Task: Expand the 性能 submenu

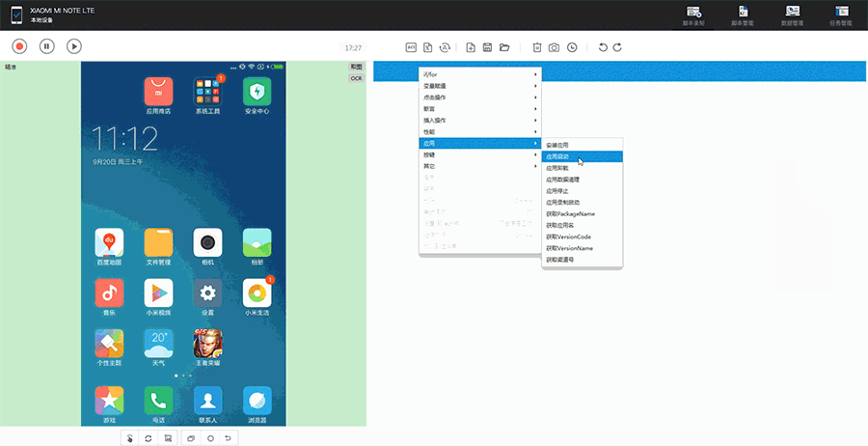Action: click(479, 131)
